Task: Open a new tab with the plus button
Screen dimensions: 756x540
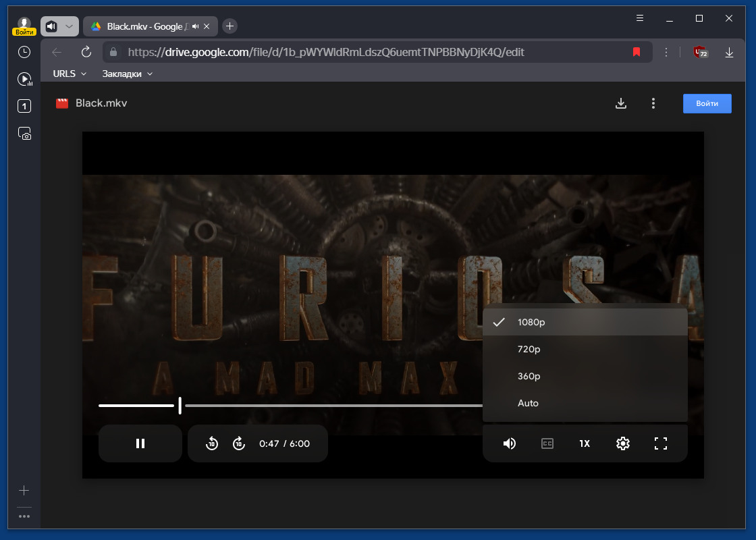Action: (230, 26)
